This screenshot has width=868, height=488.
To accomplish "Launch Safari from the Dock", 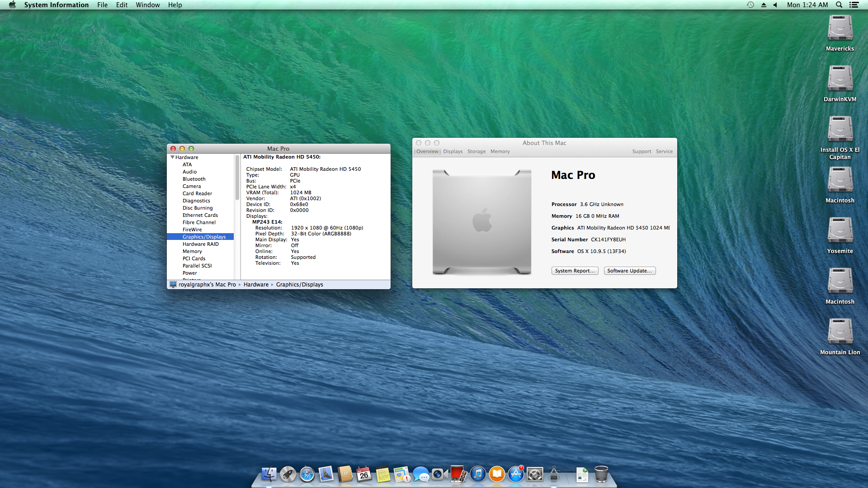I will 307,474.
